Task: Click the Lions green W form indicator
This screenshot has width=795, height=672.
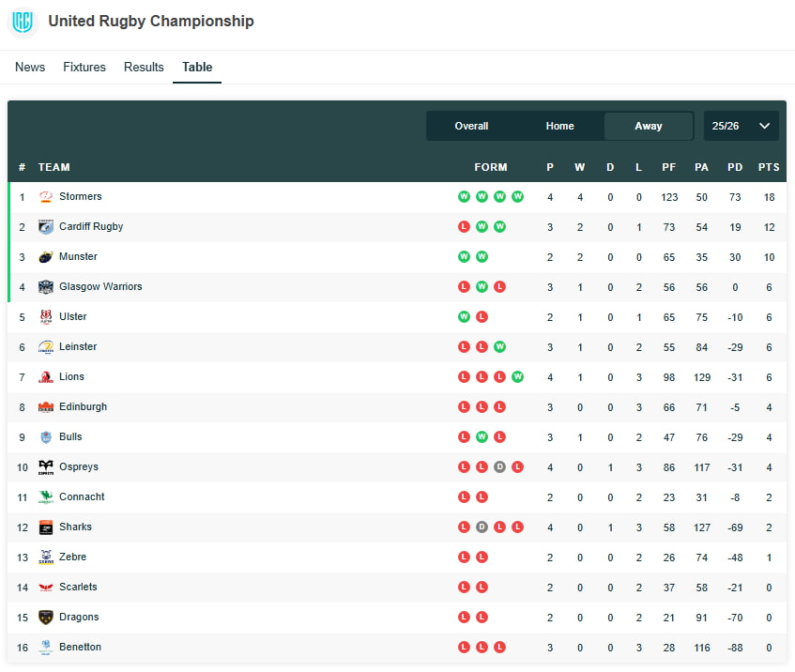Action: pos(517,376)
